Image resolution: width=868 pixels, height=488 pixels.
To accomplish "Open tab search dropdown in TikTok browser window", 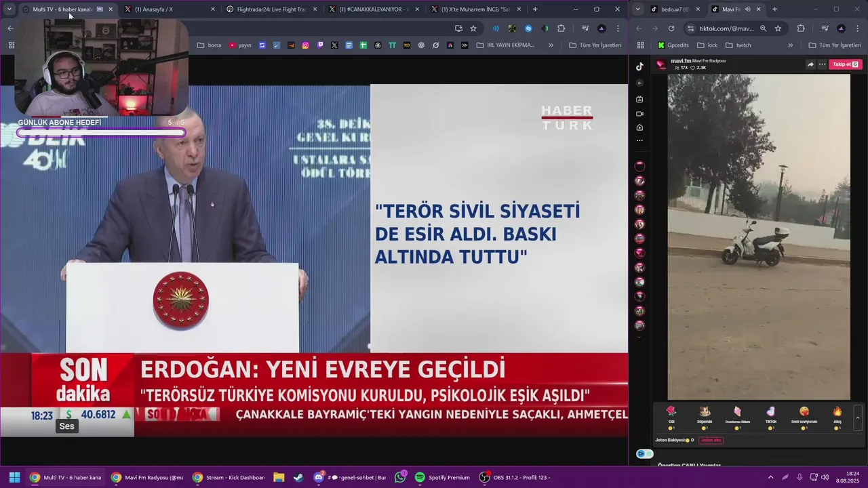I will [638, 9].
